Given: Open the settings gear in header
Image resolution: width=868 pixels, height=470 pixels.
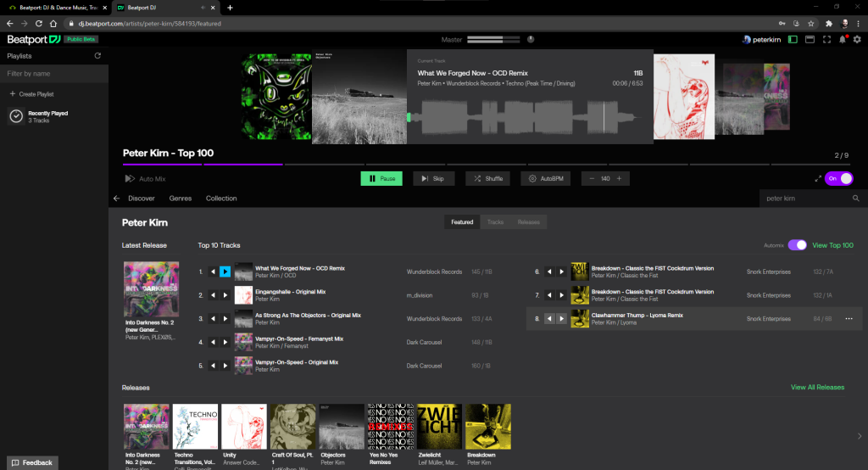Looking at the screenshot, I should pos(857,39).
